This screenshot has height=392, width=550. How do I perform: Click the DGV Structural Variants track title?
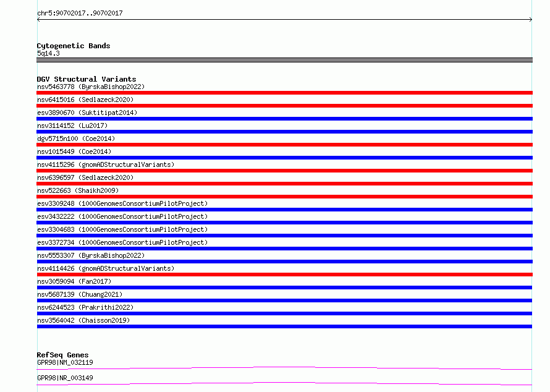87,79
